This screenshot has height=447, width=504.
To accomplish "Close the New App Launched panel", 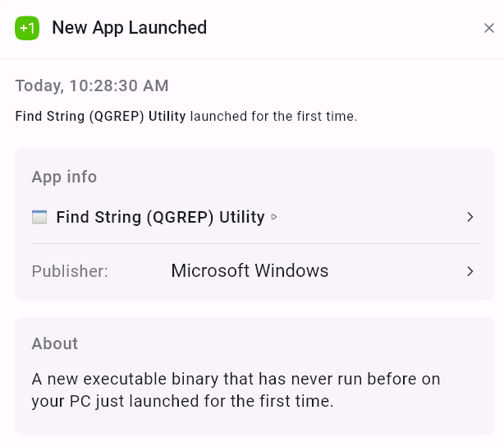I will click(488, 29).
